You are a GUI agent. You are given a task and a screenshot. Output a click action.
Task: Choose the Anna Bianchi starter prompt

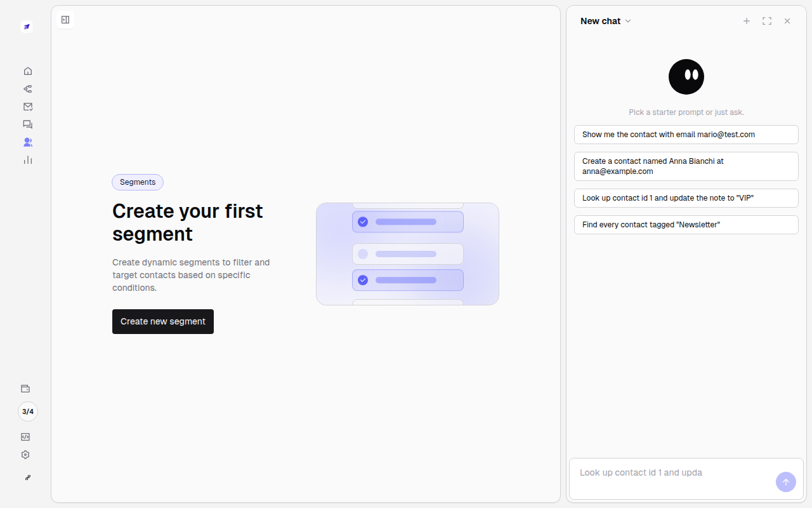point(686,166)
